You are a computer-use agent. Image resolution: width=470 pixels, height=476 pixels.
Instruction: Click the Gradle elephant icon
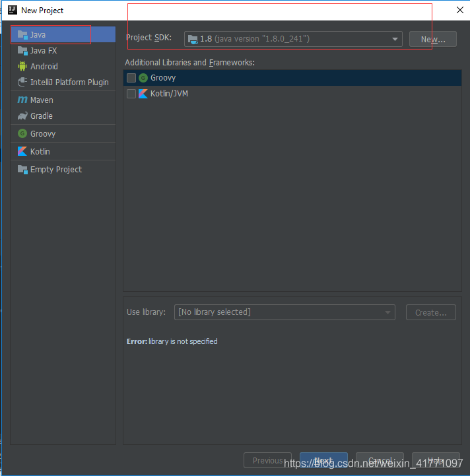point(22,116)
